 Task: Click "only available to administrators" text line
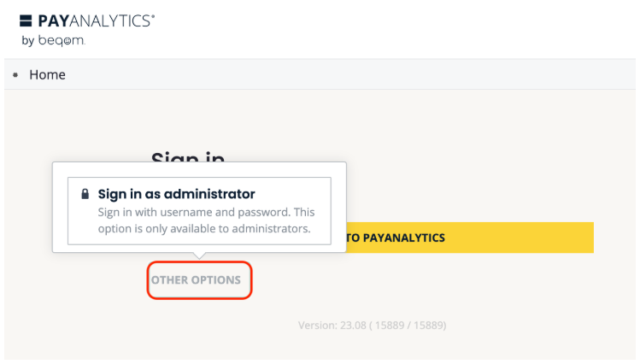(203, 228)
